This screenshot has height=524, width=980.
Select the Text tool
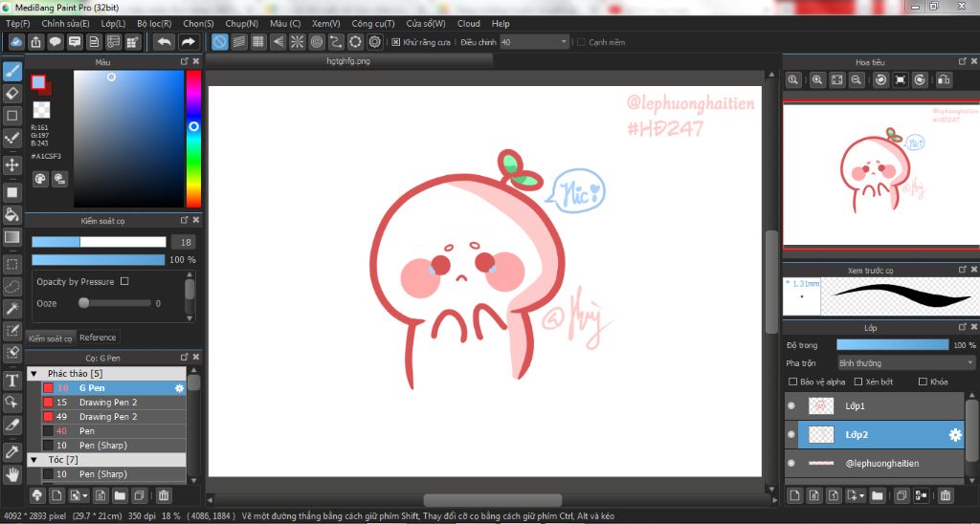(x=12, y=381)
